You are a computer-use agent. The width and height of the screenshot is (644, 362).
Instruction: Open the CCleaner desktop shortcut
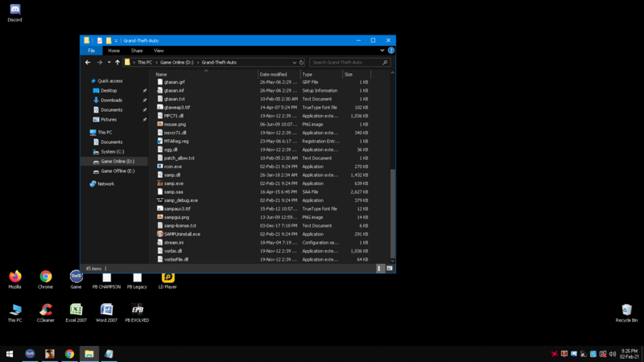point(46,313)
